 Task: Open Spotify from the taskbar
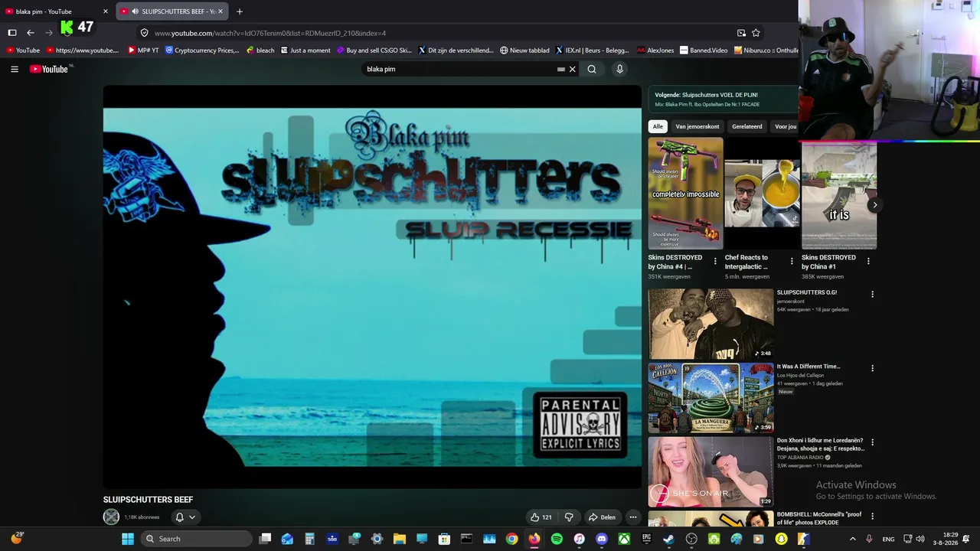[557, 539]
